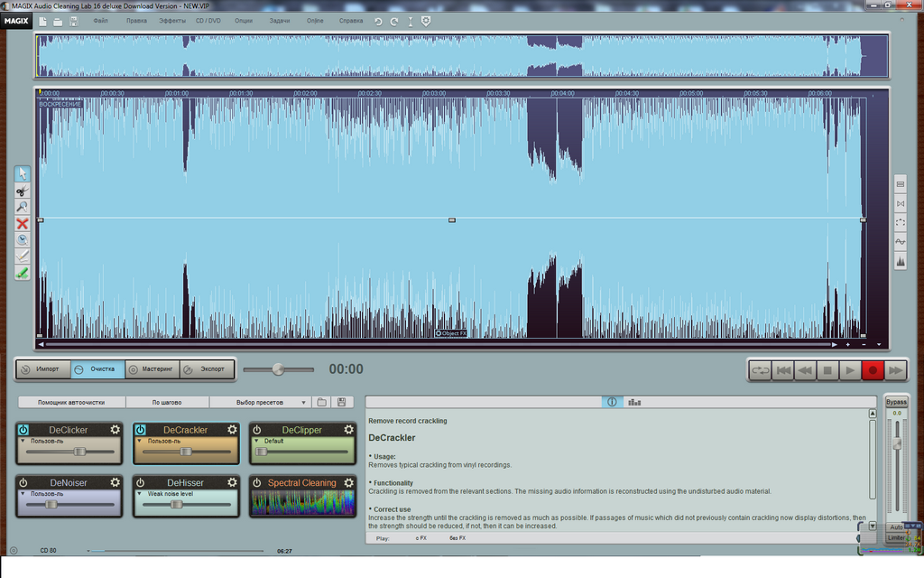Image resolution: width=924 pixels, height=578 pixels.
Task: Select the magnifier-with-clock tool in the left toolbar
Action: tap(23, 240)
